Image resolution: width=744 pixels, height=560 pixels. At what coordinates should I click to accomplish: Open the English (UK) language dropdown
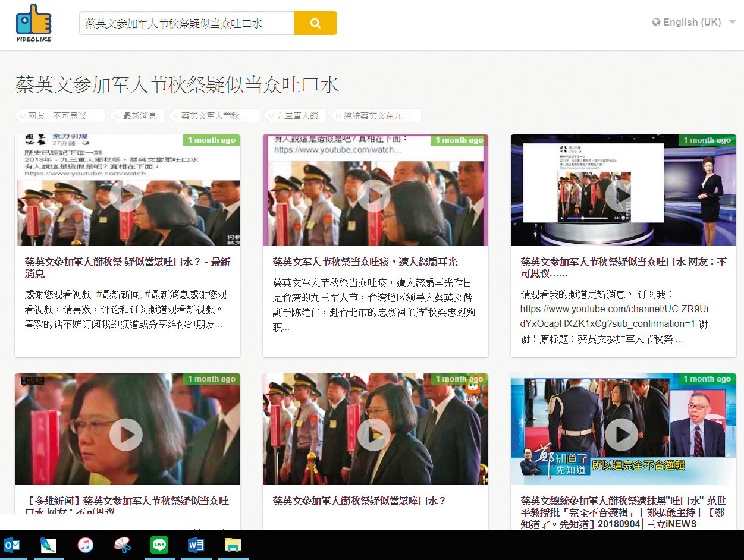click(693, 23)
